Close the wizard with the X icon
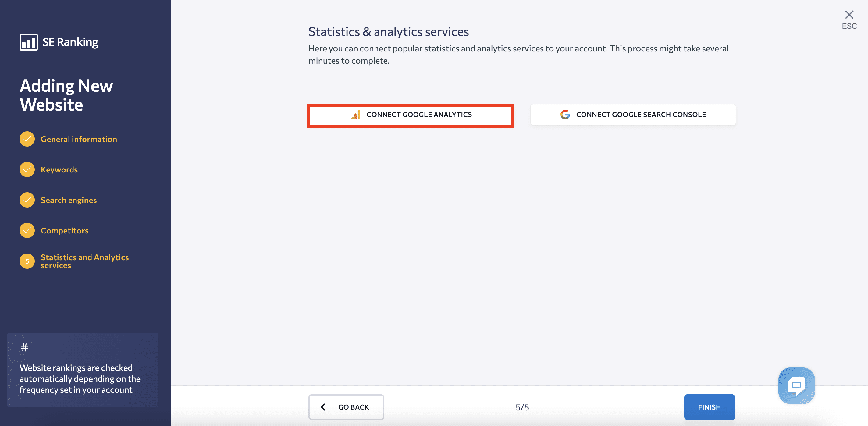The height and width of the screenshot is (426, 868). click(x=849, y=15)
